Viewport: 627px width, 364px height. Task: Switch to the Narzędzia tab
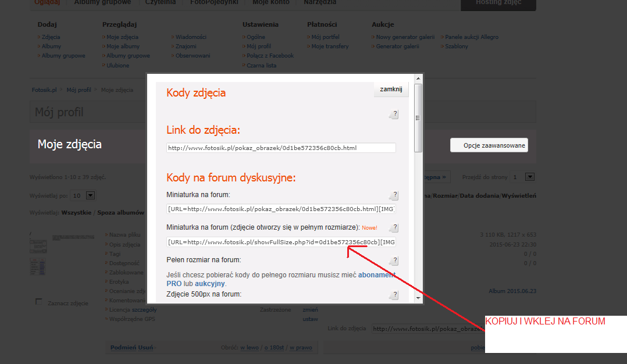pos(320,2)
